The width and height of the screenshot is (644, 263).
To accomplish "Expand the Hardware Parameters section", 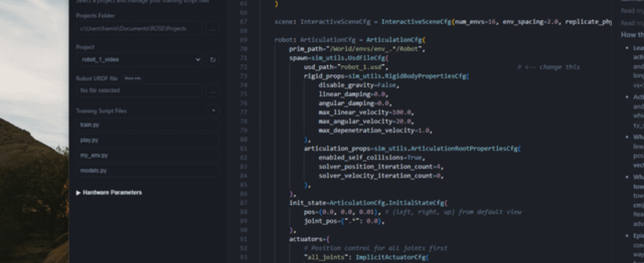I will coord(109,193).
